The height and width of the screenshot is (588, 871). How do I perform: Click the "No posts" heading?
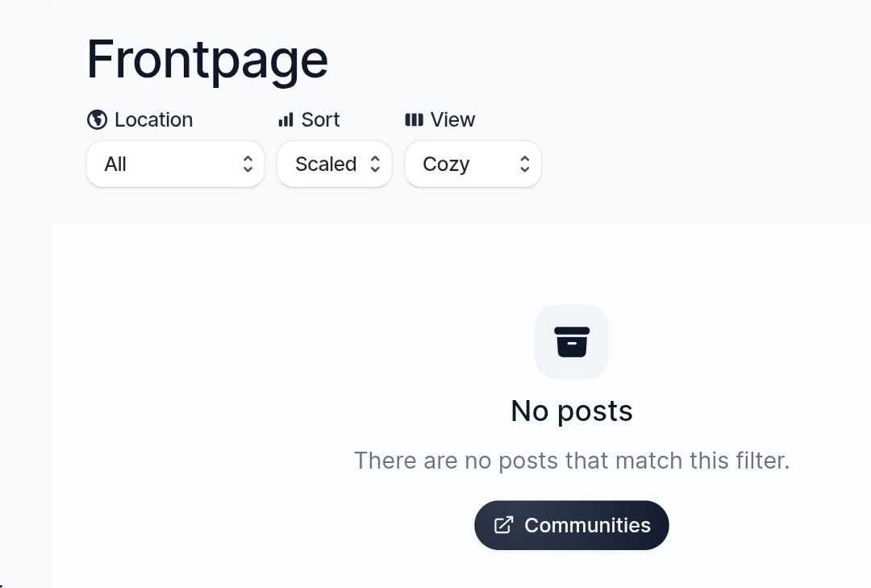click(572, 411)
